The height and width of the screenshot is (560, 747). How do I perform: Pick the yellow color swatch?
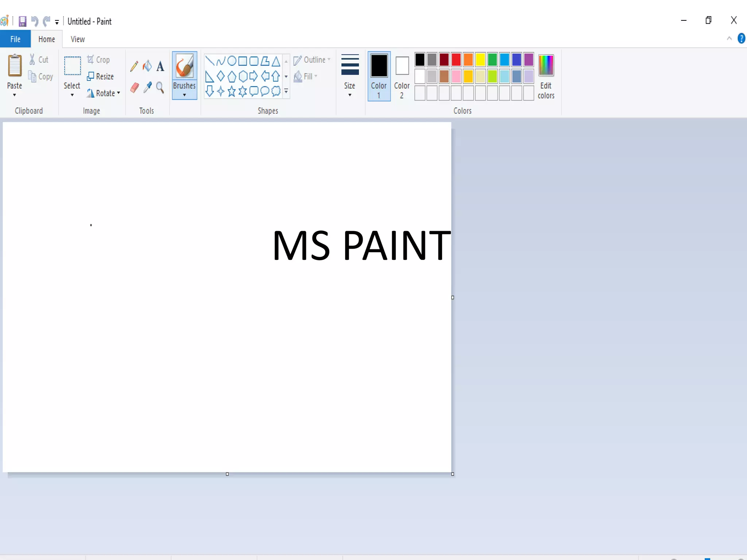click(x=480, y=59)
